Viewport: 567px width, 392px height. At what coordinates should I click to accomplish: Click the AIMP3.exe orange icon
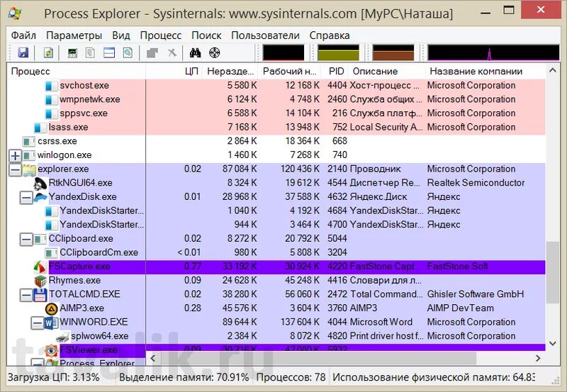pos(51,308)
